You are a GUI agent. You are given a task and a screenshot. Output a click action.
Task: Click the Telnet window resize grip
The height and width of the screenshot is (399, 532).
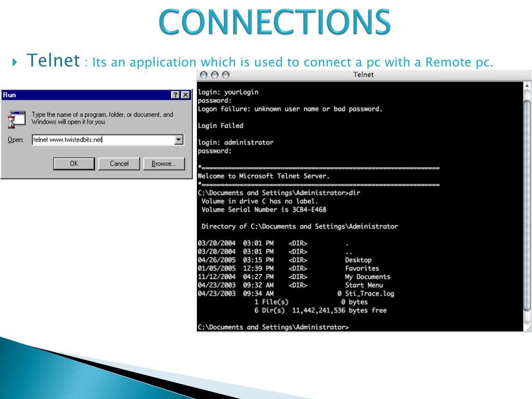tap(528, 328)
